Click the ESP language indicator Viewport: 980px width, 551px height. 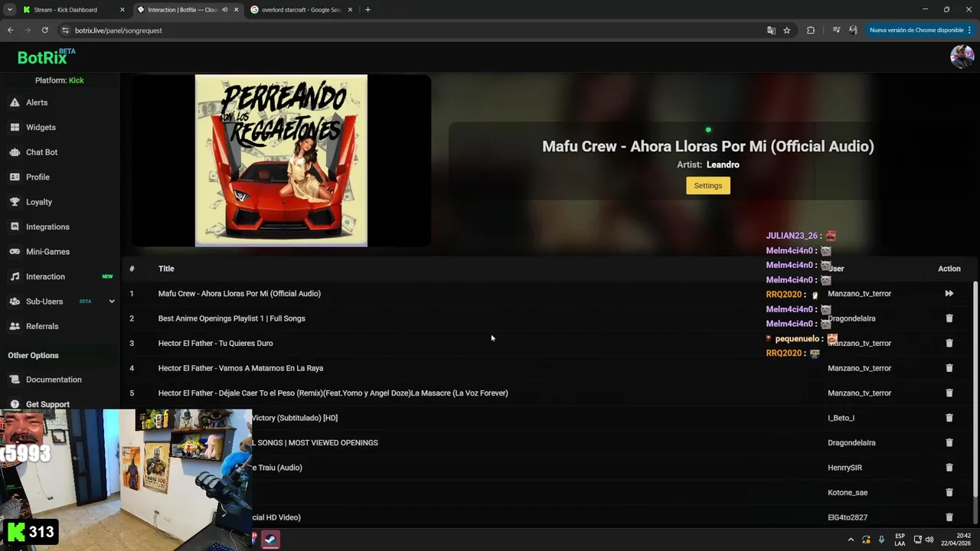click(x=900, y=540)
